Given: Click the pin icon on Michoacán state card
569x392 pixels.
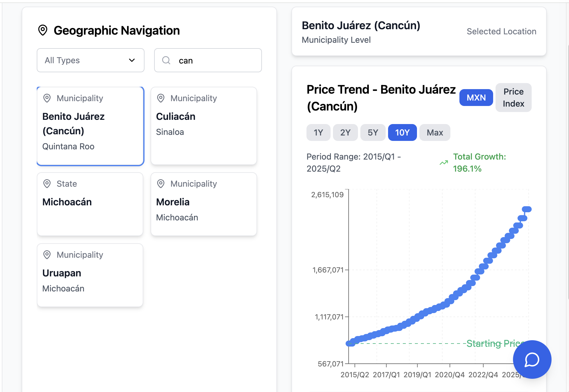Looking at the screenshot, I should (x=47, y=184).
